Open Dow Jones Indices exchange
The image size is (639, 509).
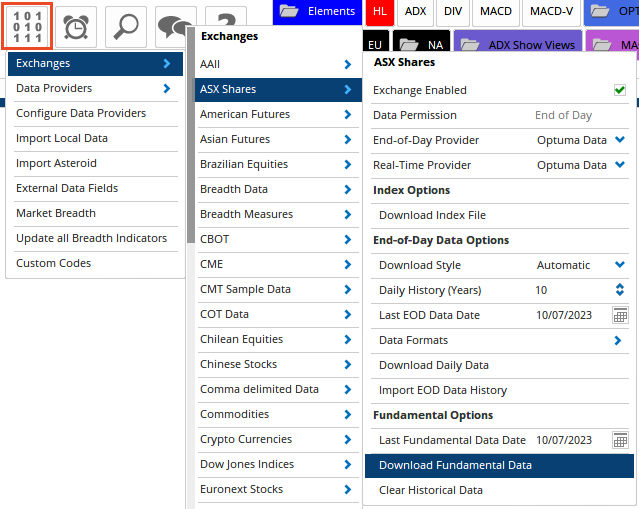click(x=278, y=465)
